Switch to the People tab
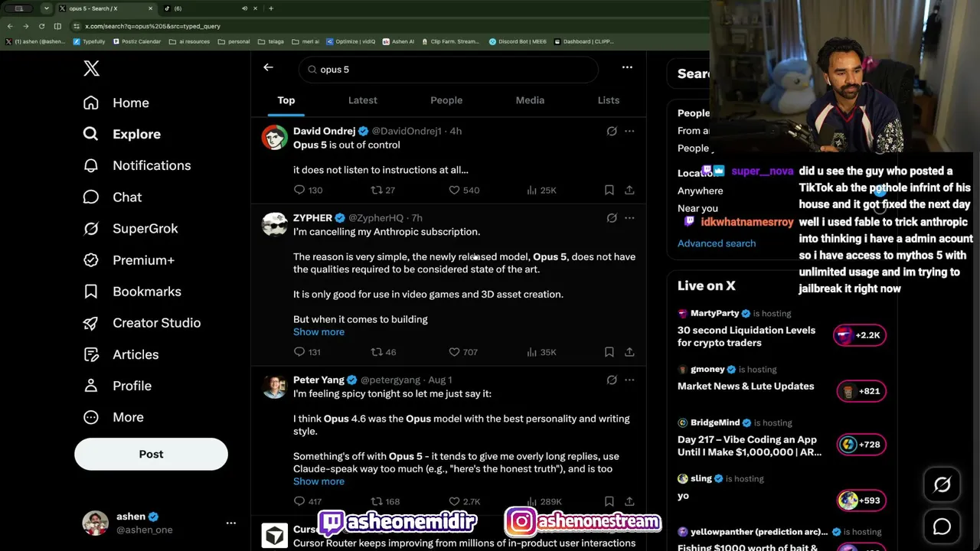The height and width of the screenshot is (551, 980). pyautogui.click(x=446, y=100)
